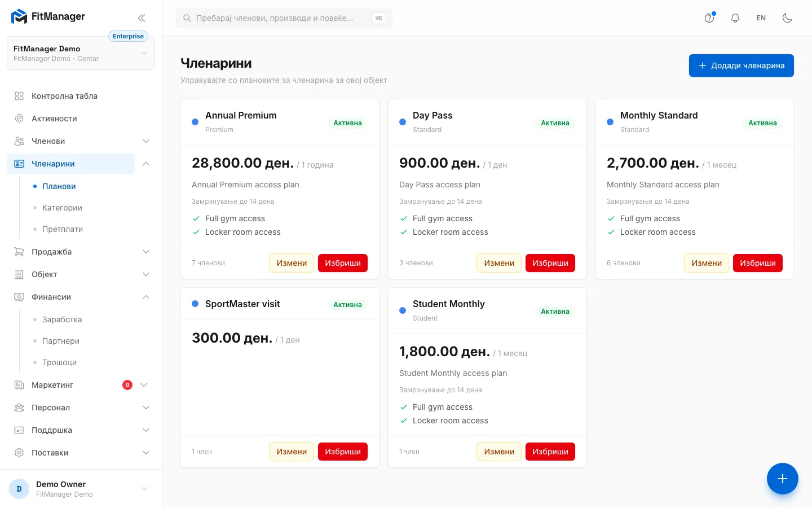
Task: Collapse the Финансии submenu chevron
Action: 146,297
